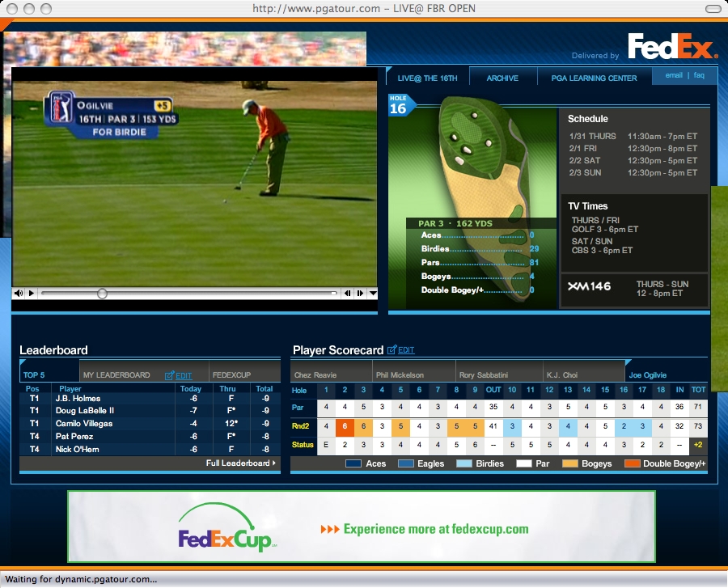
Task: Open the PGA LEARNING CENTER tab
Action: [x=594, y=78]
